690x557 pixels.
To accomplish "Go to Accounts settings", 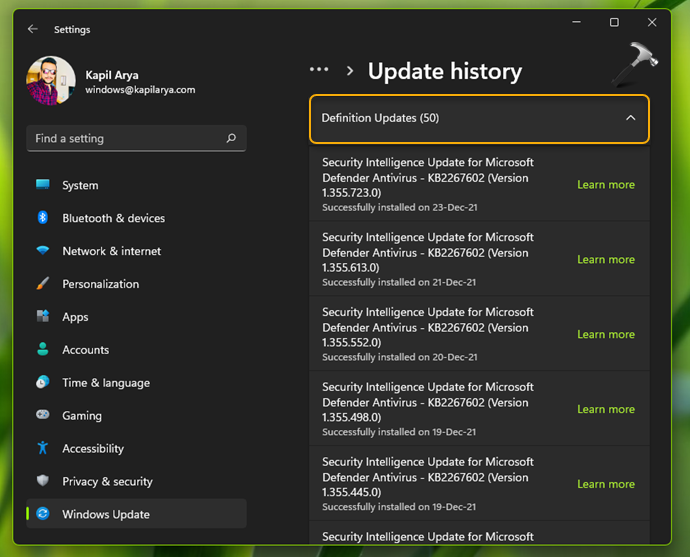I will [85, 350].
